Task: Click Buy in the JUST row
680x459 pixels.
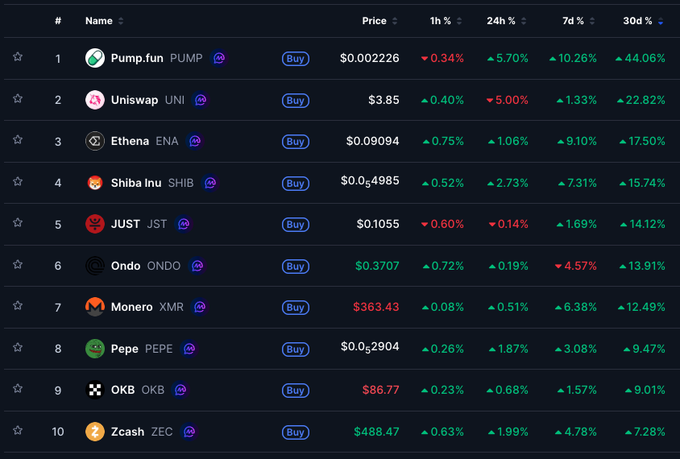Action: [295, 224]
